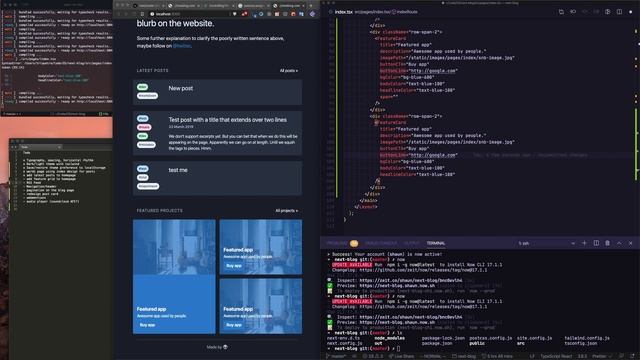Click Prettier in the status bar
640x360 pixels.
601,356
